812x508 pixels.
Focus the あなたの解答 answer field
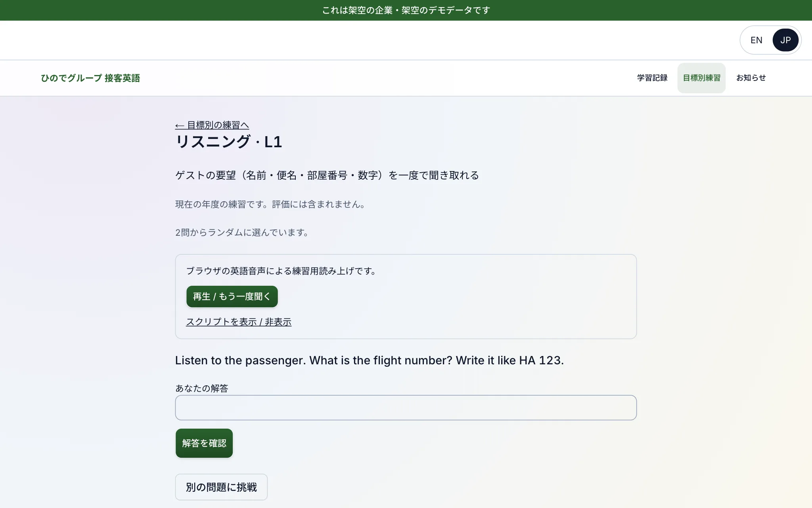point(406,408)
